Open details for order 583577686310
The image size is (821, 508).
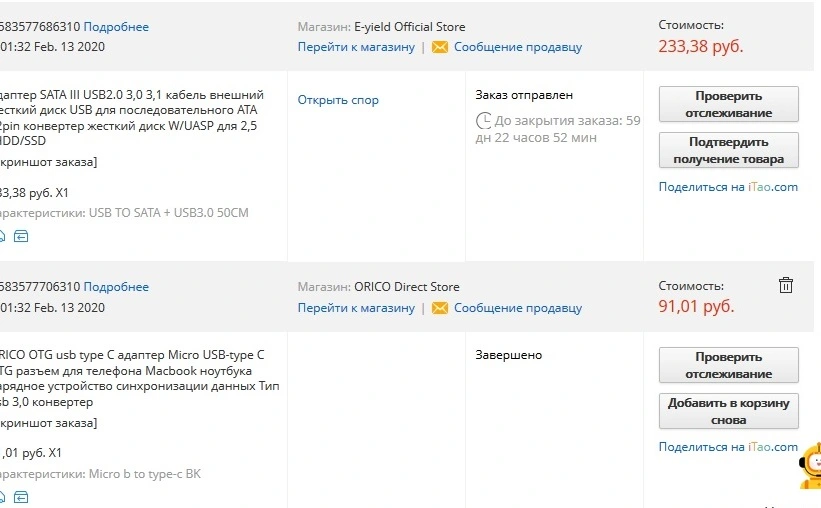click(116, 27)
